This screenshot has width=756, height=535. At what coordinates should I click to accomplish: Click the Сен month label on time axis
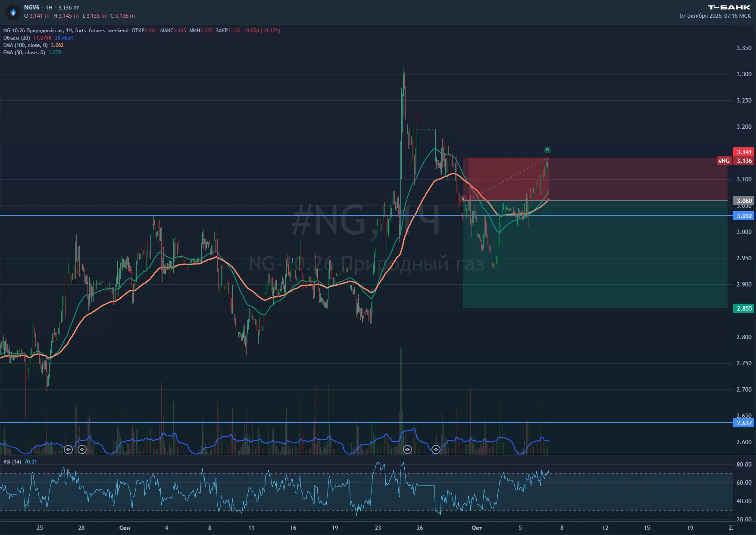125,528
